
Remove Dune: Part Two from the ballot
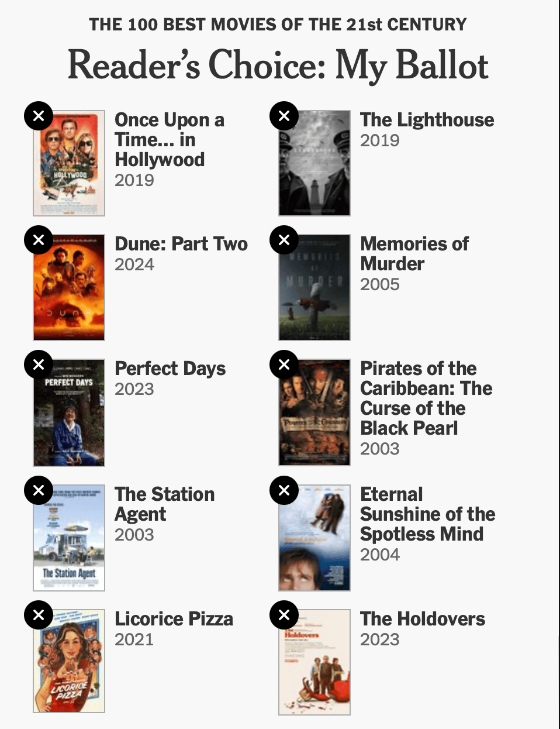tap(39, 240)
